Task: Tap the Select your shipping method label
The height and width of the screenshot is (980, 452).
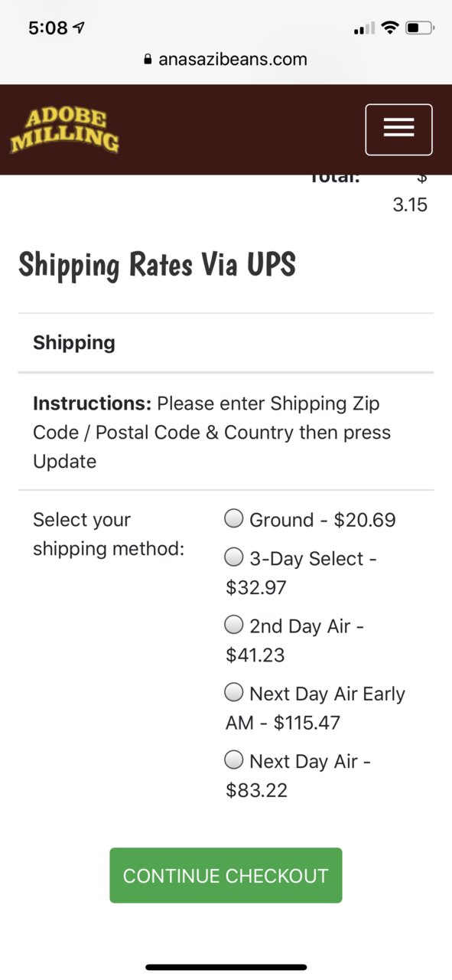Action: click(x=109, y=534)
